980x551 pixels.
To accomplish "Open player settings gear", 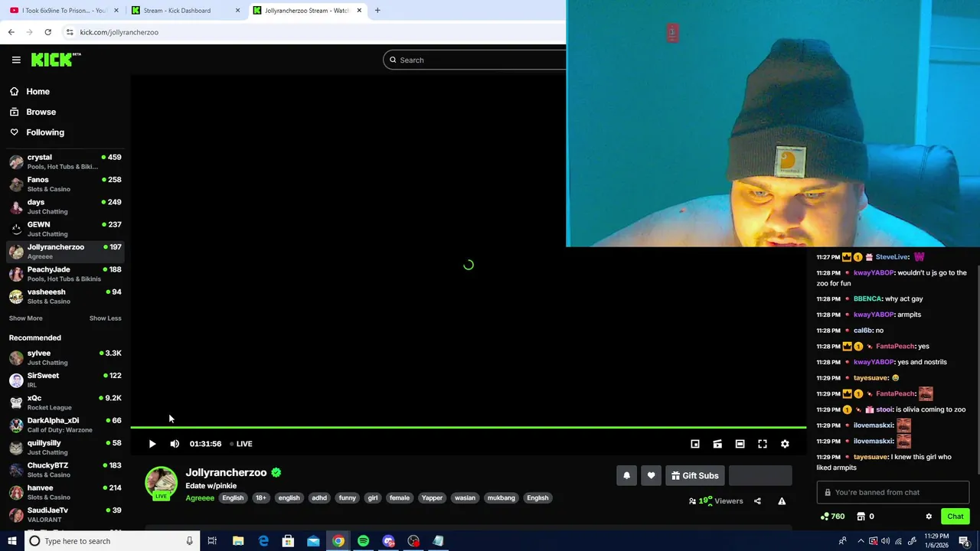I will pyautogui.click(x=785, y=444).
